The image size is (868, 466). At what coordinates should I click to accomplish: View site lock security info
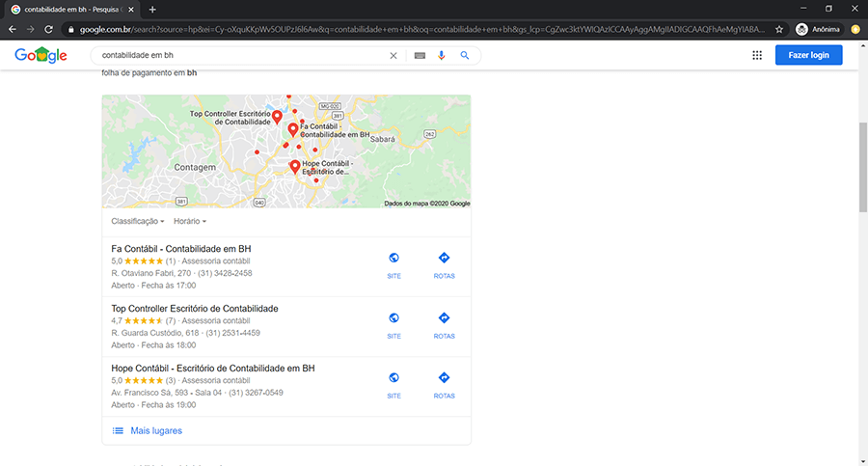(x=70, y=29)
